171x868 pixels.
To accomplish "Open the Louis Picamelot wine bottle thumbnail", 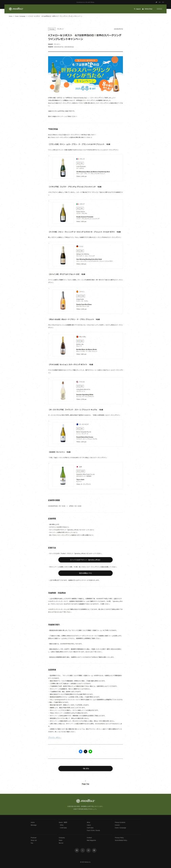I will (x=63, y=167).
